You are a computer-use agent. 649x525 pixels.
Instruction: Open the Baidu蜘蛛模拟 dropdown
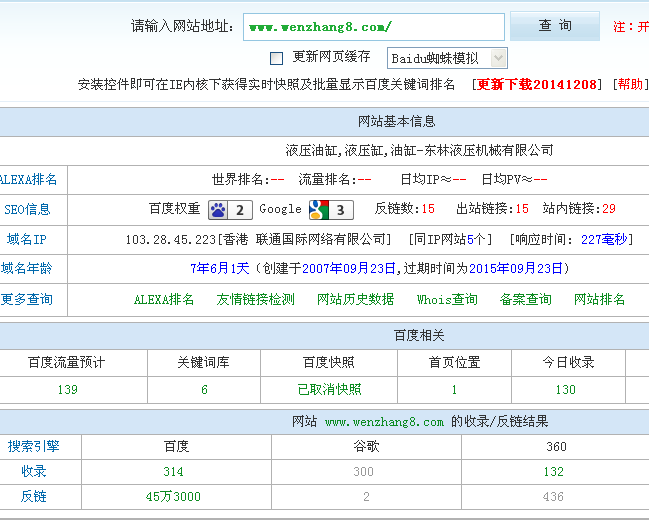pyautogui.click(x=447, y=58)
